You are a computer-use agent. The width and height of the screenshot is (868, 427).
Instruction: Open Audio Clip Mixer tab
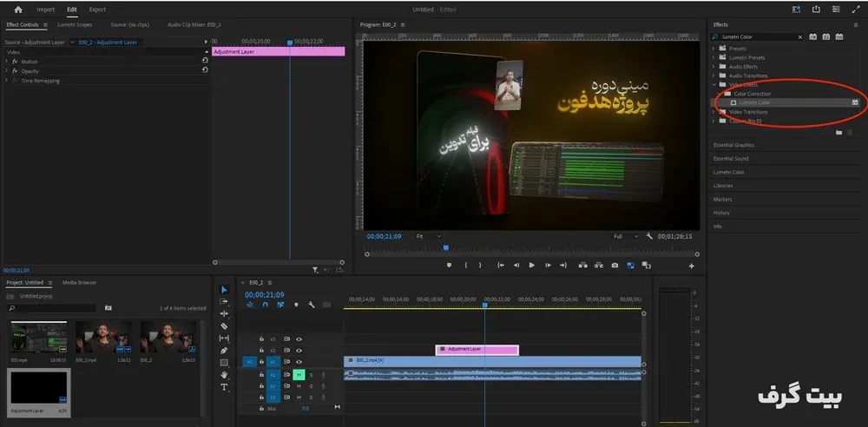point(194,25)
